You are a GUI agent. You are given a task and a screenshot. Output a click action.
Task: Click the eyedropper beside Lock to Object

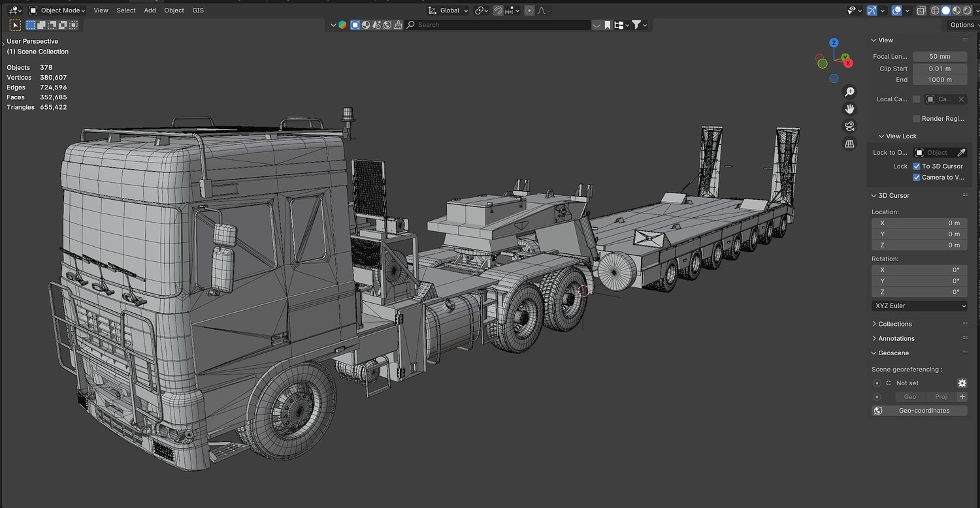point(961,153)
